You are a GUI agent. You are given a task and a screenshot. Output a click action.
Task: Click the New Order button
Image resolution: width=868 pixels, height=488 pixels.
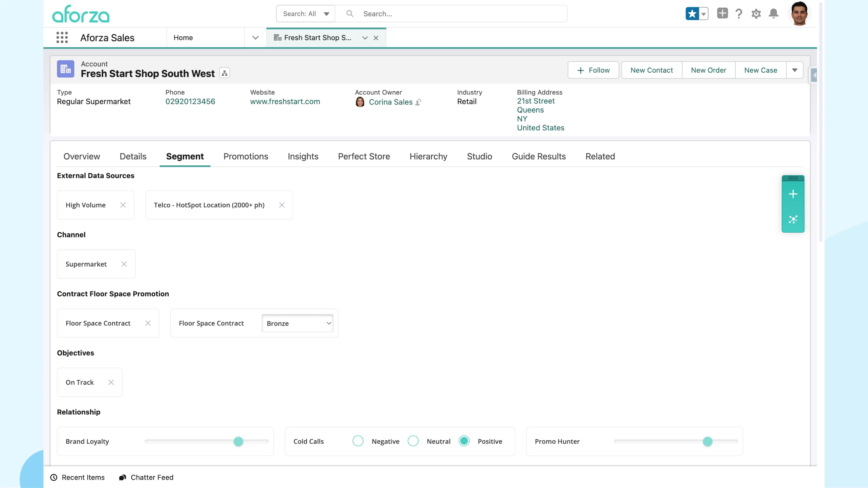[708, 70]
